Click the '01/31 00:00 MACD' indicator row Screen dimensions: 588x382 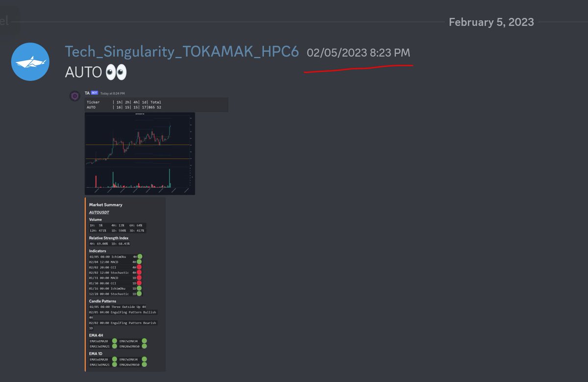coord(116,278)
